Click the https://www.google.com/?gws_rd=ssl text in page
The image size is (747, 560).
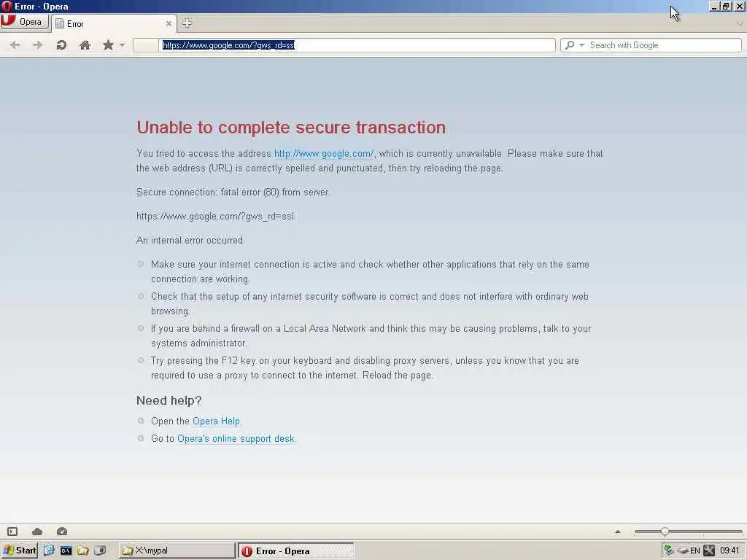point(215,217)
